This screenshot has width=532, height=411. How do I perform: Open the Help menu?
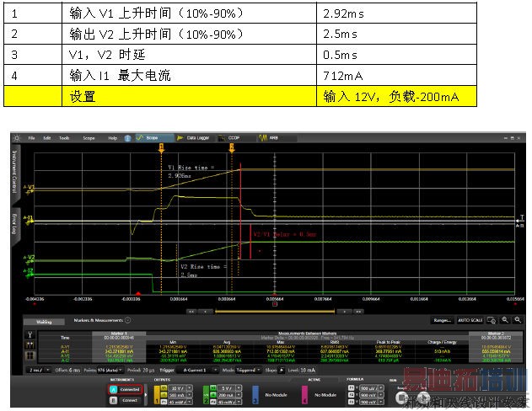tap(112, 138)
